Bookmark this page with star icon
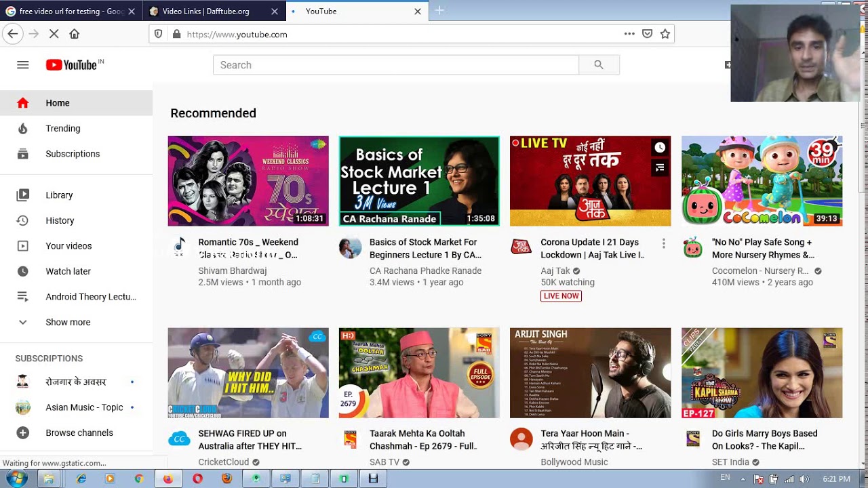 (665, 34)
